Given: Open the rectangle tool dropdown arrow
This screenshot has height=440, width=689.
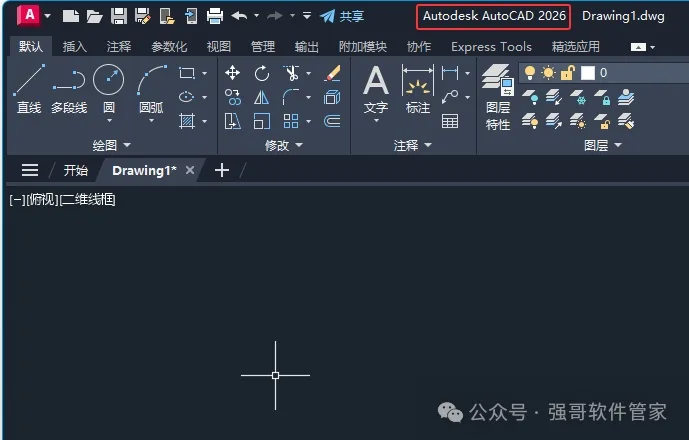Looking at the screenshot, I should (205, 73).
